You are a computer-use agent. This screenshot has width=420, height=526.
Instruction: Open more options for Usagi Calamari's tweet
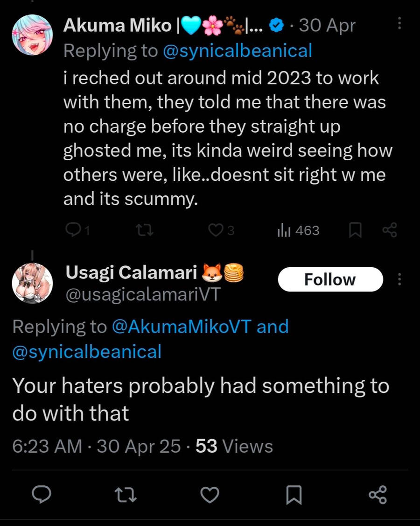pyautogui.click(x=399, y=279)
